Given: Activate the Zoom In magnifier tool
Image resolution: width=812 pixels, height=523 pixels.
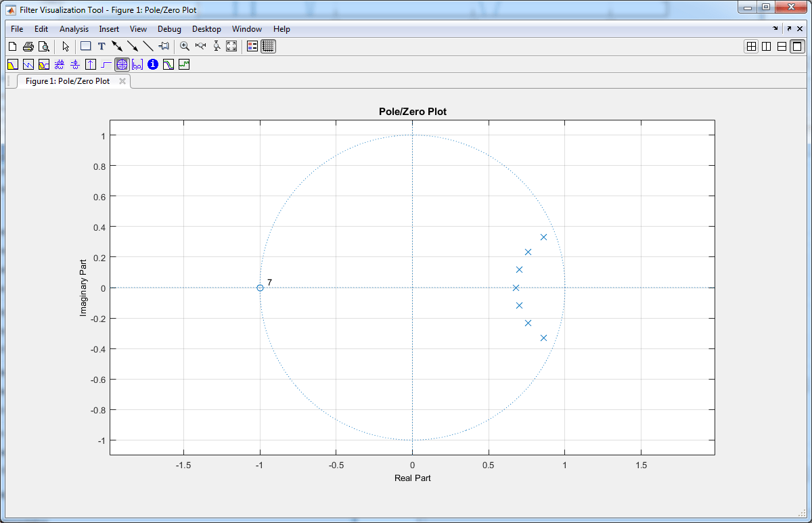Looking at the screenshot, I should point(184,47).
